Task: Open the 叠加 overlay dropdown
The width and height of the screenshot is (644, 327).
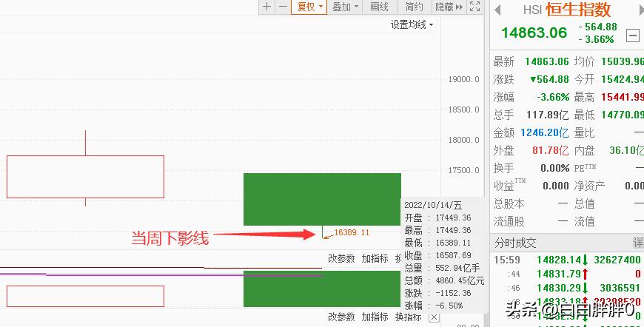Action: pyautogui.click(x=345, y=7)
